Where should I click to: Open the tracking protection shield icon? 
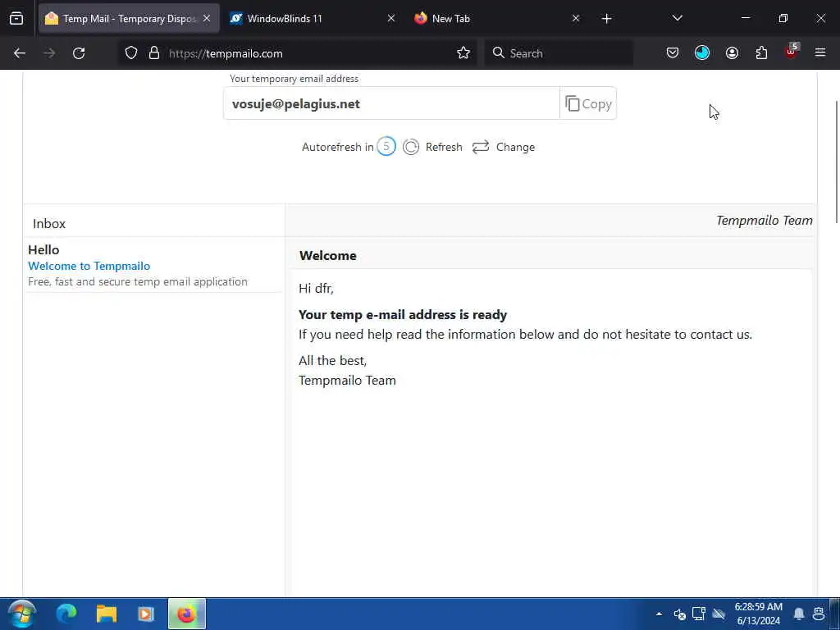point(131,53)
